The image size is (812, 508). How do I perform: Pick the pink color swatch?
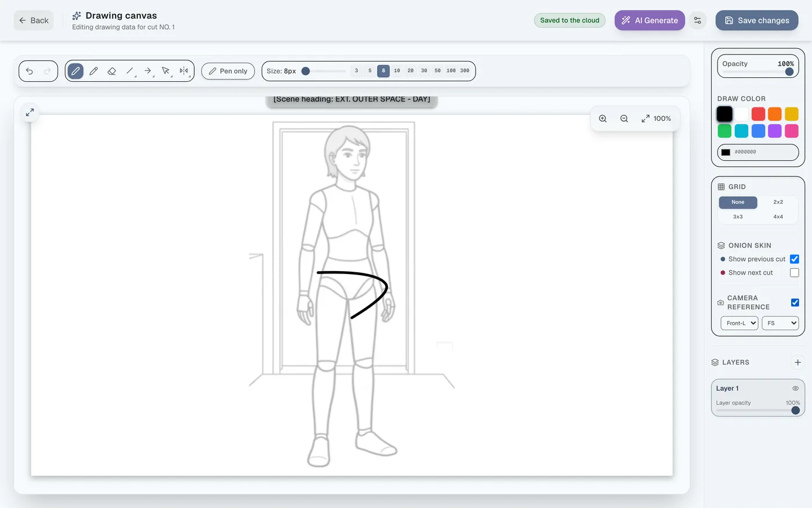tap(792, 131)
